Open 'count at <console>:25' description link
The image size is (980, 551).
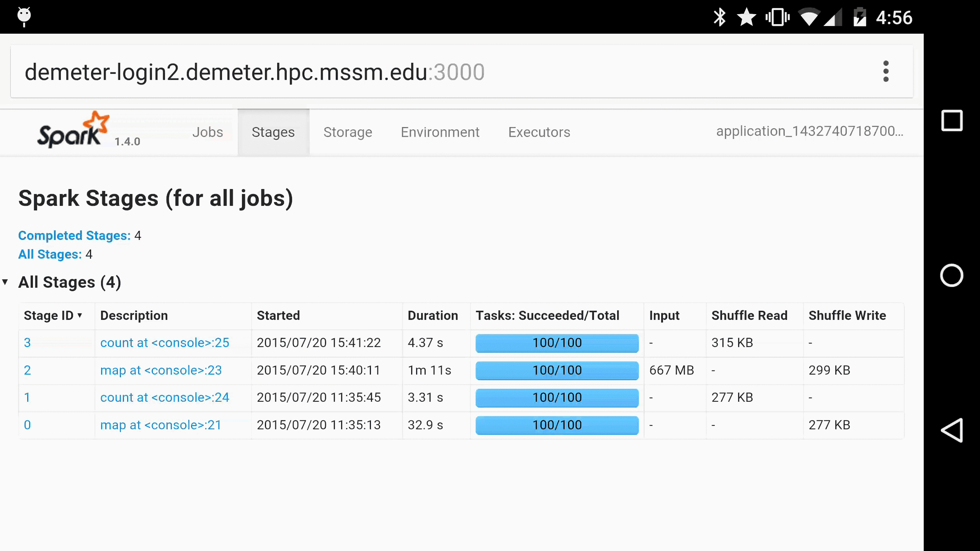165,343
